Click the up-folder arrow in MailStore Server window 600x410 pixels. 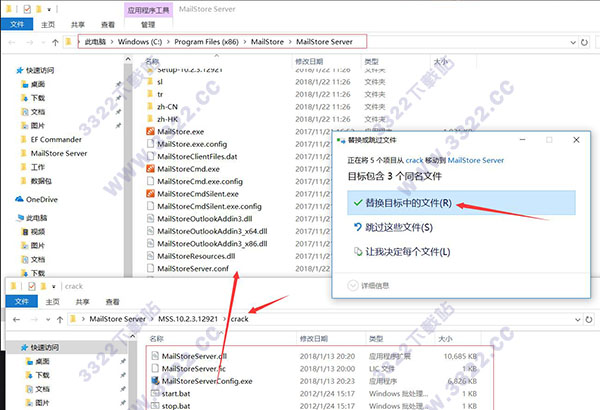(x=55, y=42)
